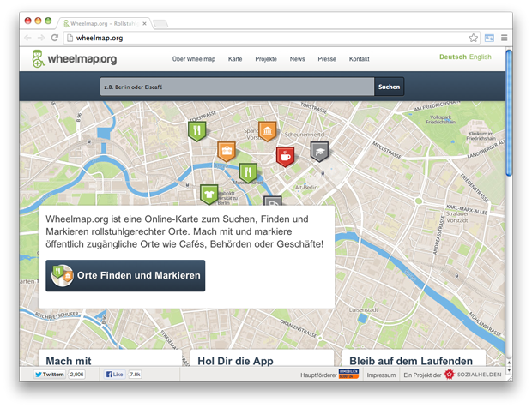The height and width of the screenshot is (408, 532).
Task: Click the orange briefcase marker on map
Action: pyautogui.click(x=227, y=151)
